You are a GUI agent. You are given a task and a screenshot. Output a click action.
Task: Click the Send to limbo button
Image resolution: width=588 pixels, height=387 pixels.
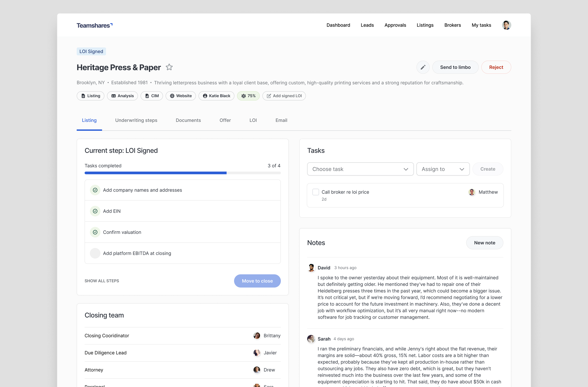[455, 67]
